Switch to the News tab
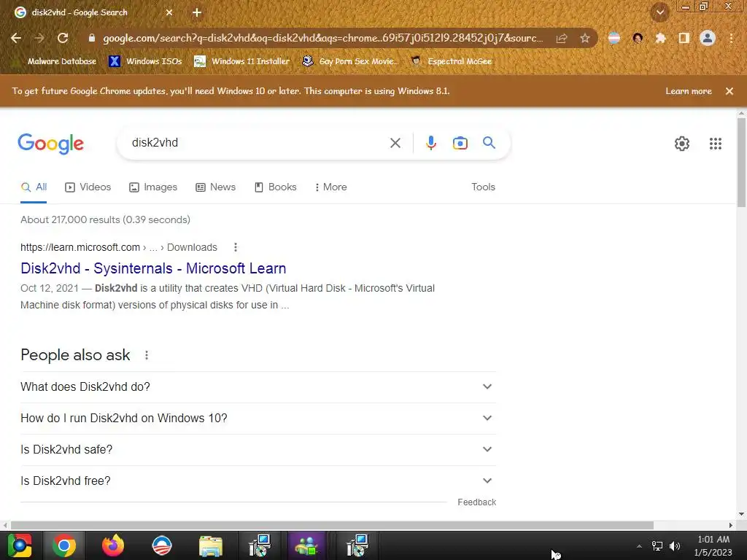This screenshot has height=560, width=747. [x=216, y=187]
